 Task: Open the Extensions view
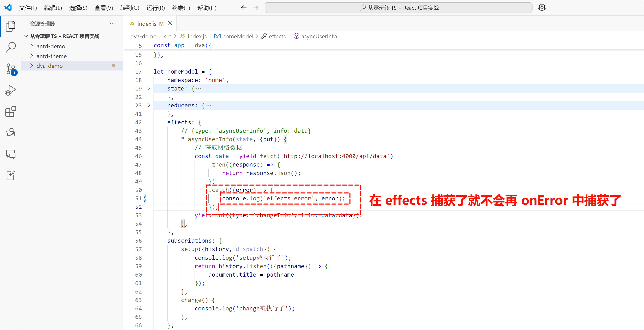pyautogui.click(x=11, y=112)
